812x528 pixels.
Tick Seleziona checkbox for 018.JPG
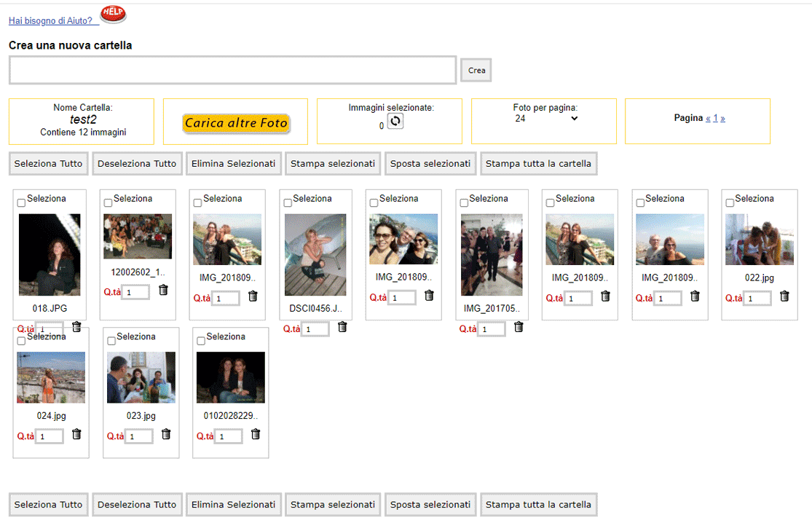pos(21,203)
